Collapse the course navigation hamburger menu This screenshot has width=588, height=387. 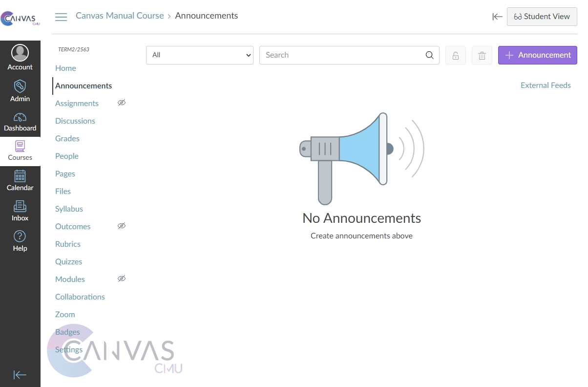(x=61, y=17)
